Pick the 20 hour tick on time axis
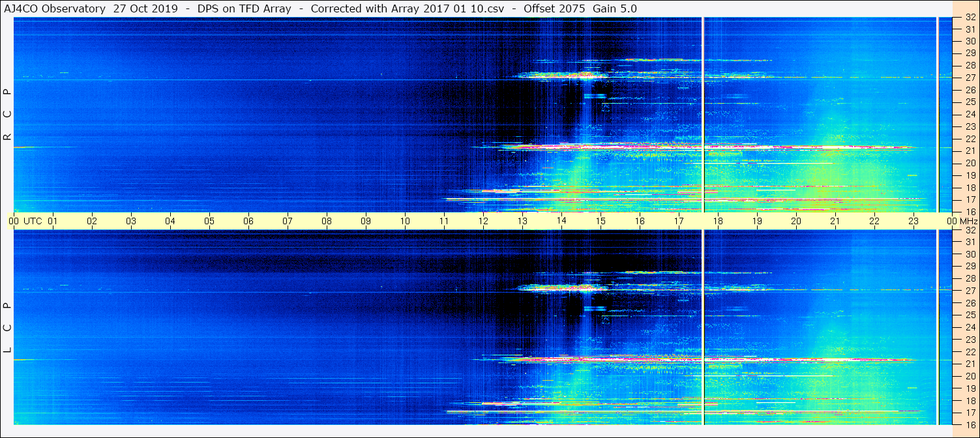 [796, 221]
